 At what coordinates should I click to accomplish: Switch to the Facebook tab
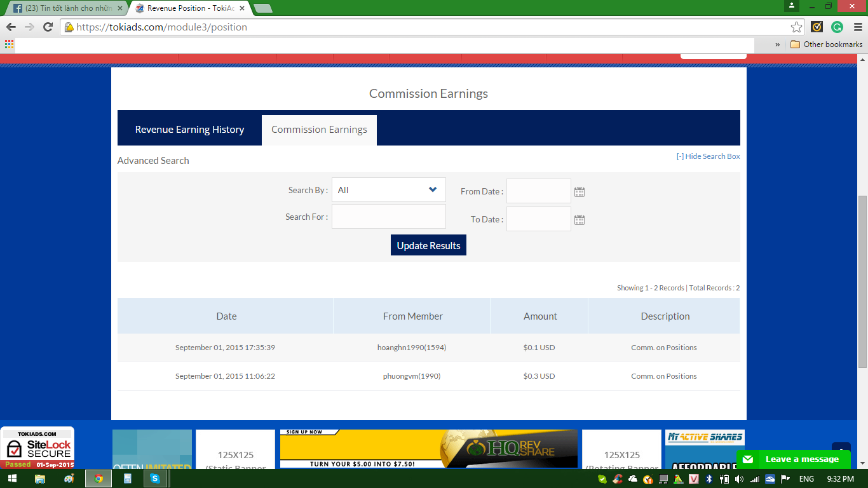tap(65, 8)
